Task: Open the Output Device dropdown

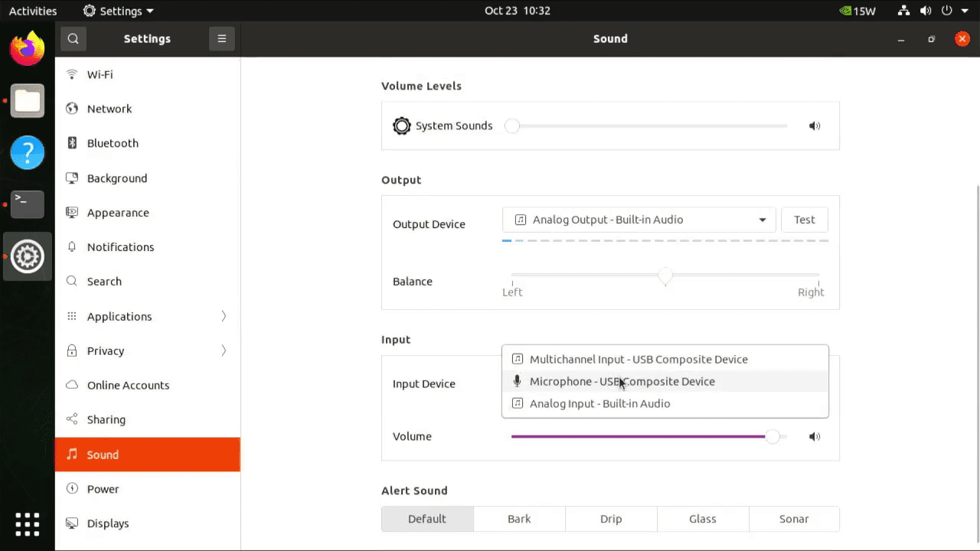Action: coord(639,220)
